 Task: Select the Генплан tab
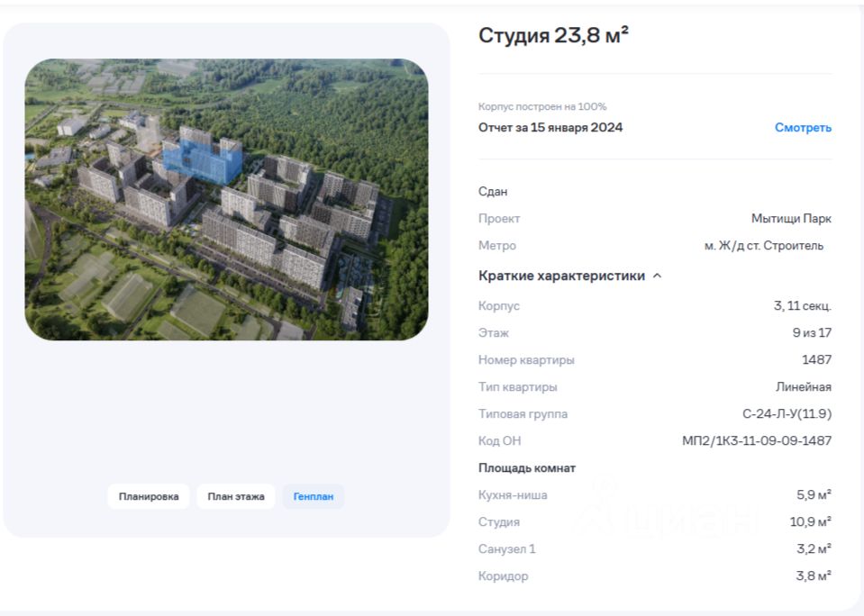tap(314, 496)
